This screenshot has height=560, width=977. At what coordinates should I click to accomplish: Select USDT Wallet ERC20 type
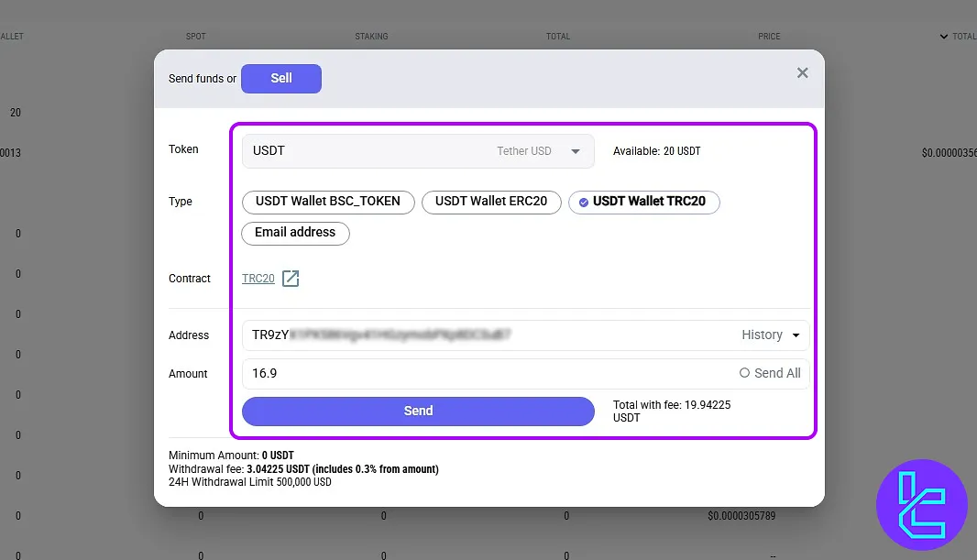click(491, 202)
